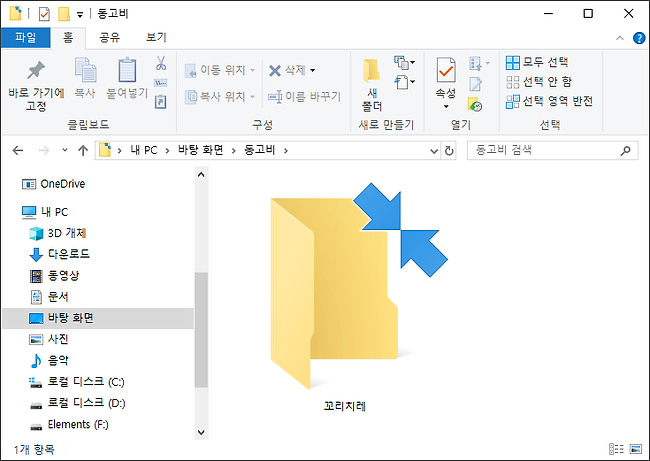Click the navigation pane scroll up arrow
This screenshot has height=461, width=650.
(x=201, y=175)
